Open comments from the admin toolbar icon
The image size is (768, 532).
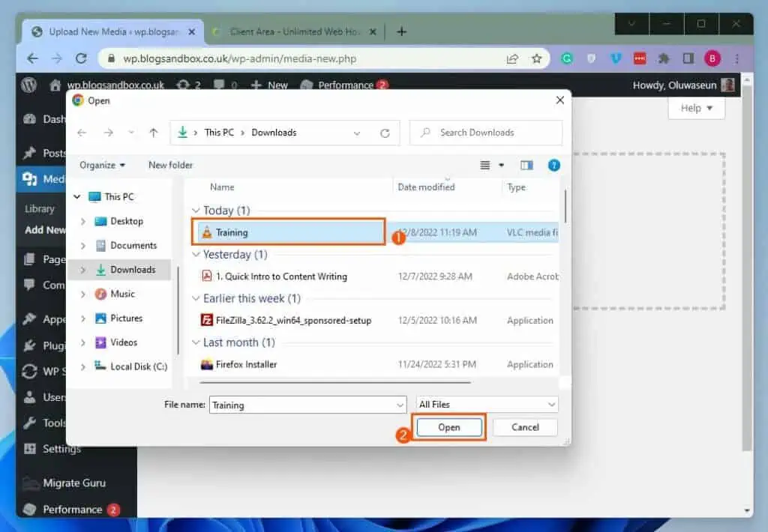tap(218, 85)
